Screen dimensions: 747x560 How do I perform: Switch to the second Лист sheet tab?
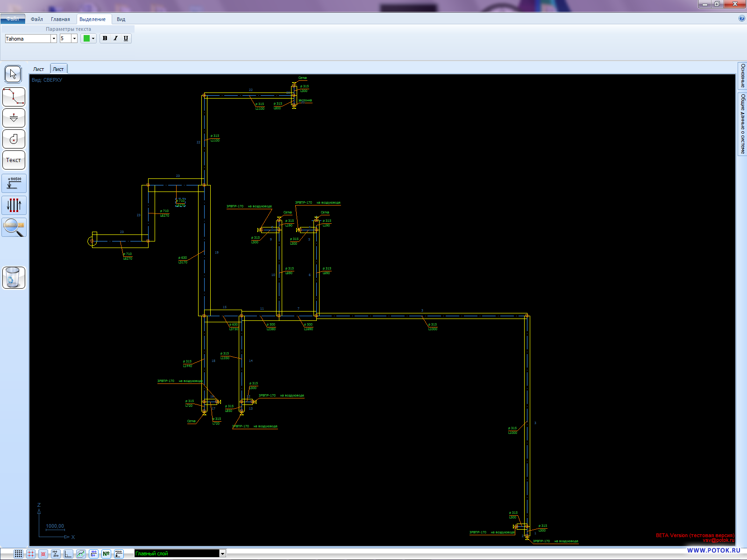[x=58, y=69]
